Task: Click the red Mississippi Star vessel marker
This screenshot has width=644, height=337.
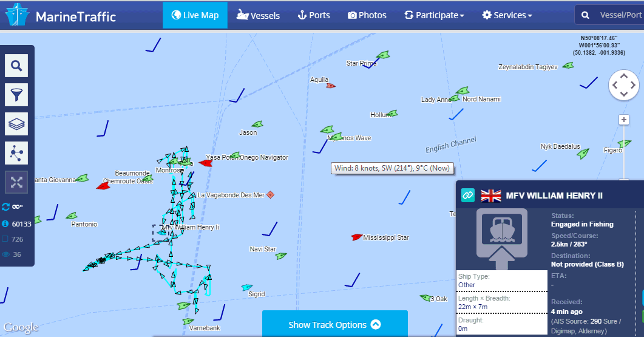Action: point(357,237)
